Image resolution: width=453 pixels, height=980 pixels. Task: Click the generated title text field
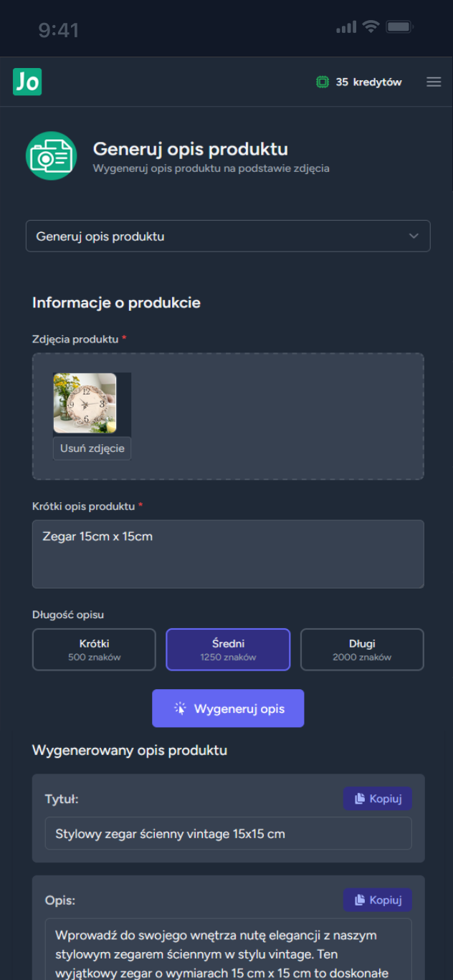pyautogui.click(x=228, y=834)
